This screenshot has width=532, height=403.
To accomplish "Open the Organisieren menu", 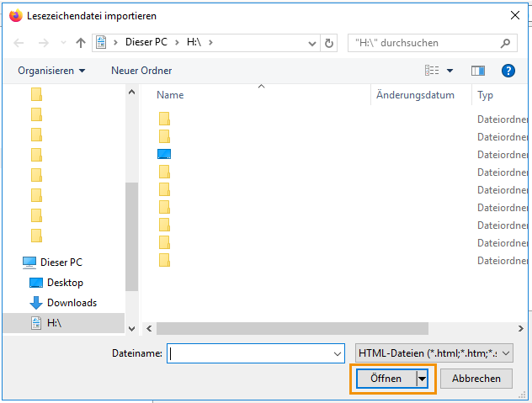I will [51, 71].
